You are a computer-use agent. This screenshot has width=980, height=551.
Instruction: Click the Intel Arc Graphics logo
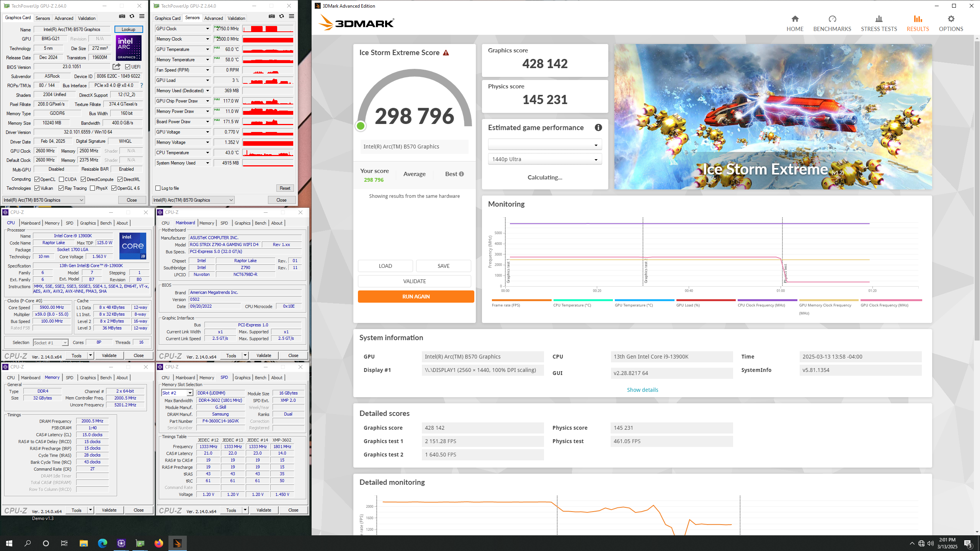coord(129,48)
